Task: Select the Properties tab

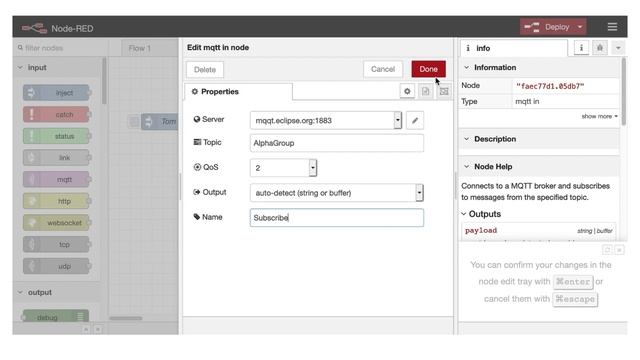Action: [238, 91]
